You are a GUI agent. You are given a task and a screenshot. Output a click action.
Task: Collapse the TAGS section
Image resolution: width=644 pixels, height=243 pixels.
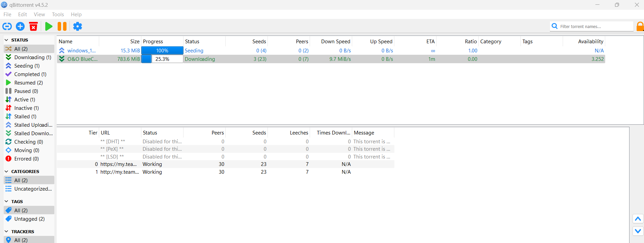tap(6, 201)
